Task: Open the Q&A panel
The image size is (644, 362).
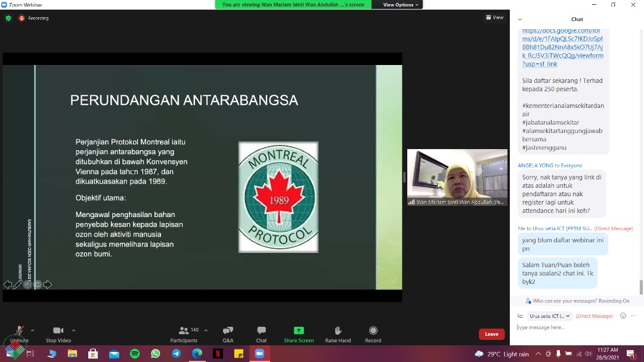Action: [228, 334]
